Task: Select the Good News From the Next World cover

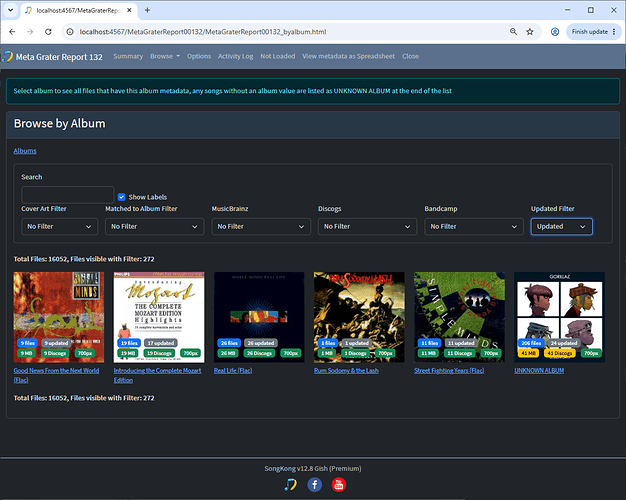Action: coord(59,317)
